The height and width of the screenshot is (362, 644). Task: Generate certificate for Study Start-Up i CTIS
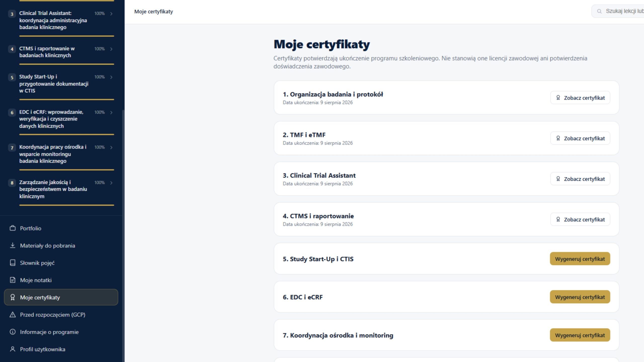pyautogui.click(x=580, y=259)
